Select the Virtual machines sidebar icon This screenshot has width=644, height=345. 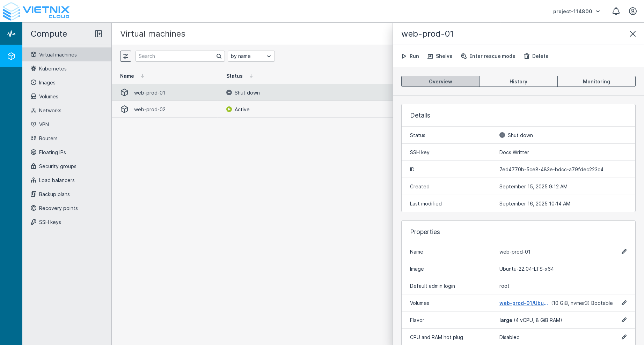point(34,54)
